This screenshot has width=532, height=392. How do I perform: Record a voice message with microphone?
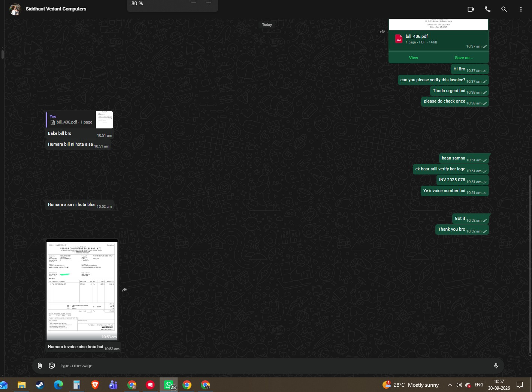[x=496, y=366]
